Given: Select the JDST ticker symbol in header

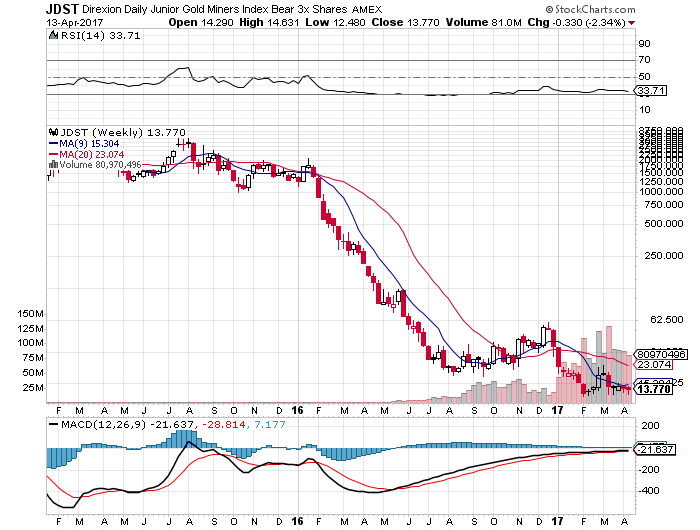Looking at the screenshot, I should 63,8.
